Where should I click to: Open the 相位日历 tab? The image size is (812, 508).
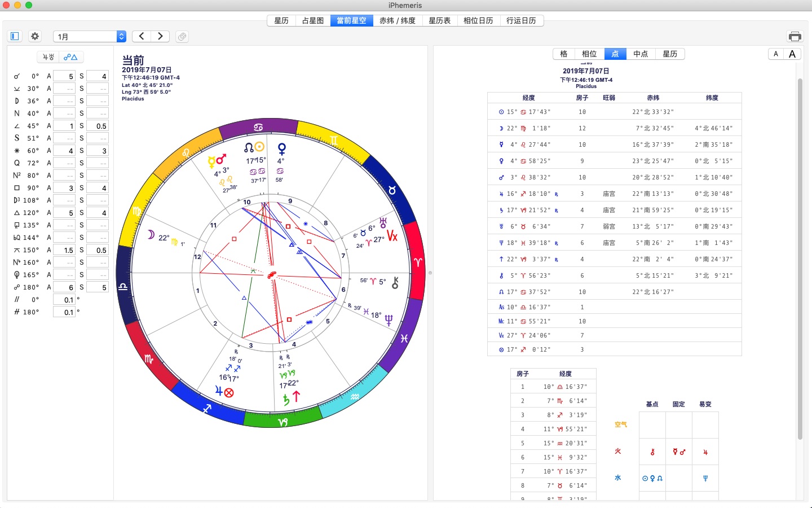[x=478, y=21]
